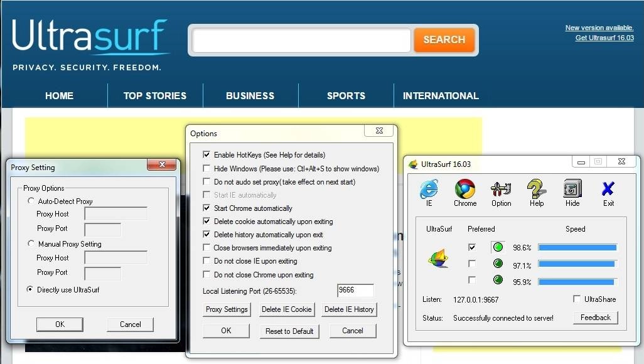The height and width of the screenshot is (364, 644).
Task: Click the 98.6% server green status indicator
Action: (498, 247)
